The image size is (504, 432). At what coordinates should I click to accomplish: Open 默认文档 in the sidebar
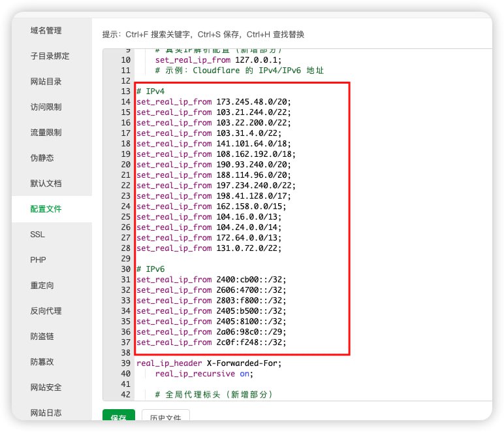tap(46, 184)
